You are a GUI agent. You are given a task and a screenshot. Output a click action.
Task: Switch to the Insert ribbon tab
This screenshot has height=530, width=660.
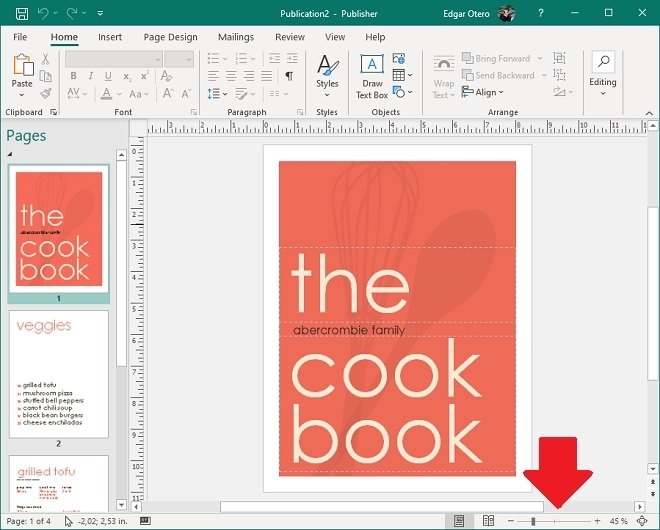(110, 37)
